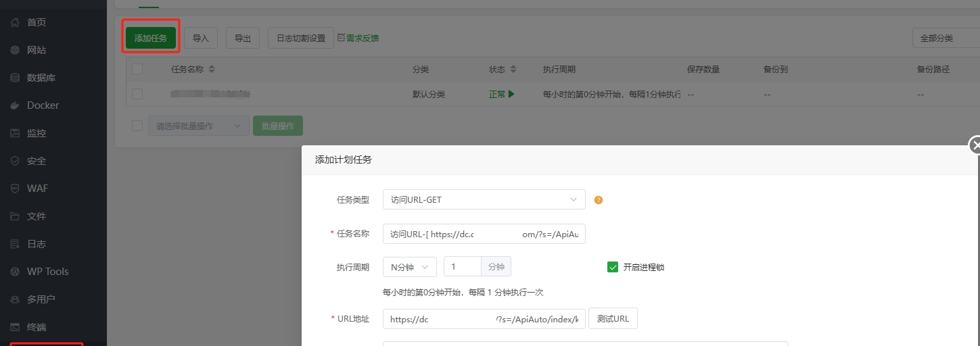Open the terminal icon in sidebar
This screenshot has width=980, height=346.
coord(15,327)
